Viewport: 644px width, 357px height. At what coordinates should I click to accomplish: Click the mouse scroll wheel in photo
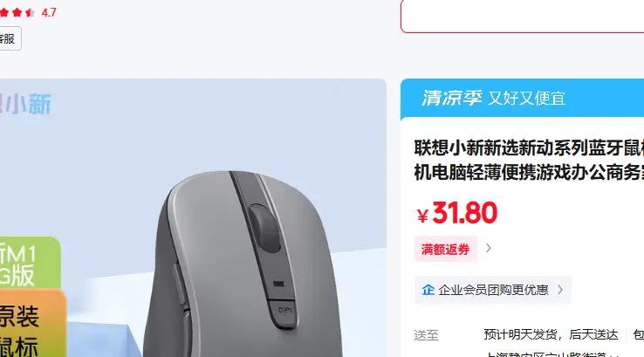(264, 228)
